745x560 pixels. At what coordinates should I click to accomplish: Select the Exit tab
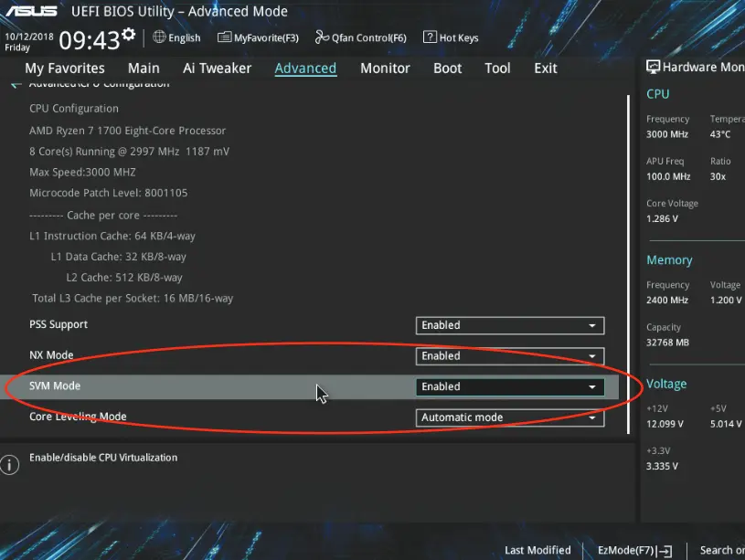(x=545, y=69)
